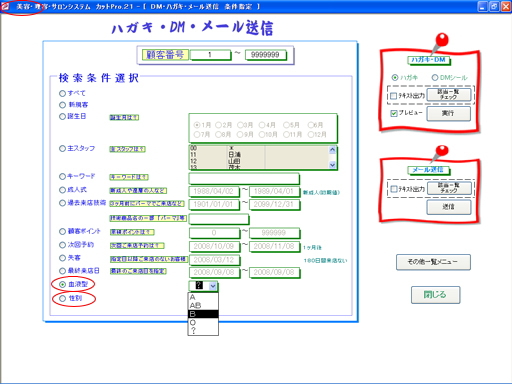Choose the 性別 search condition
512x384 pixels.
(62, 298)
